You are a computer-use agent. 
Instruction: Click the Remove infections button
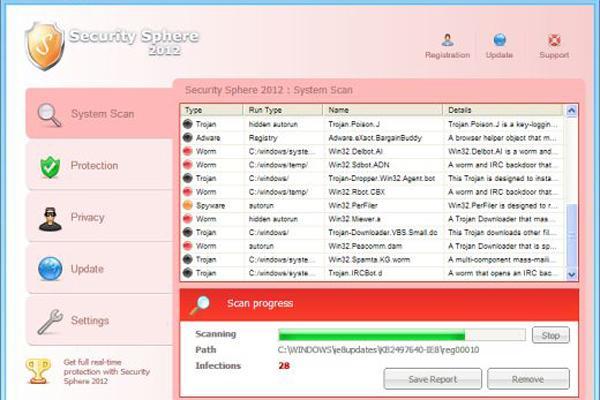(528, 379)
